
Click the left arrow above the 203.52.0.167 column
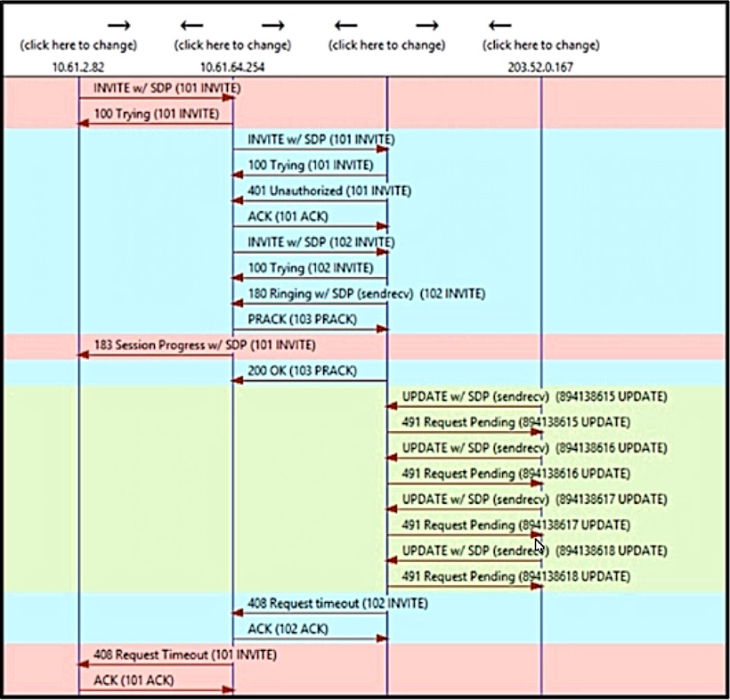(x=499, y=24)
